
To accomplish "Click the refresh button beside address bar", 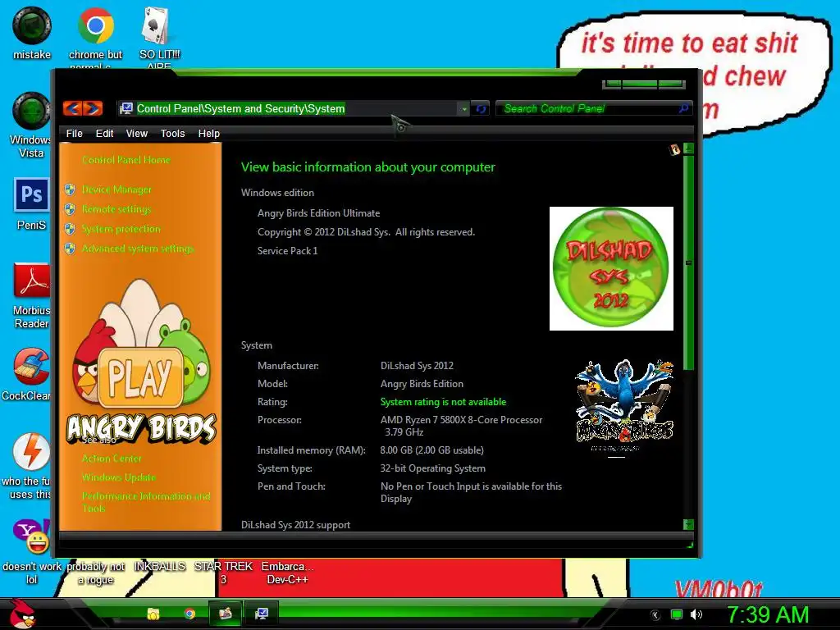I will tap(481, 109).
